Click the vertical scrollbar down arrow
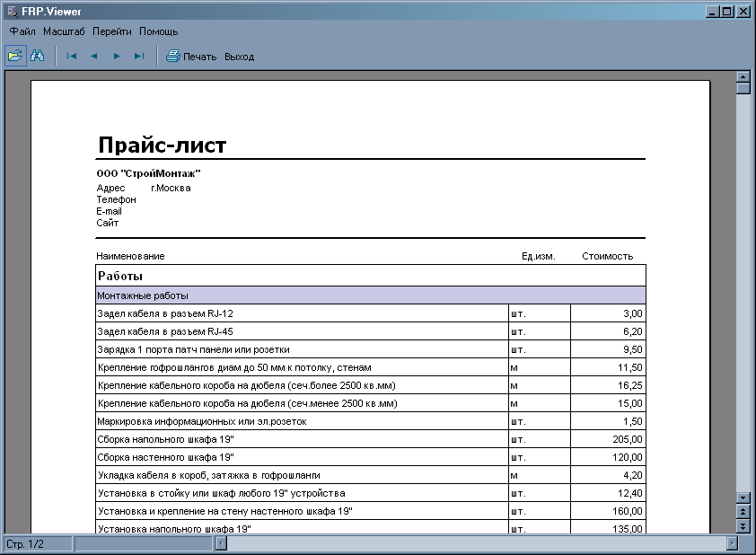 (x=743, y=498)
